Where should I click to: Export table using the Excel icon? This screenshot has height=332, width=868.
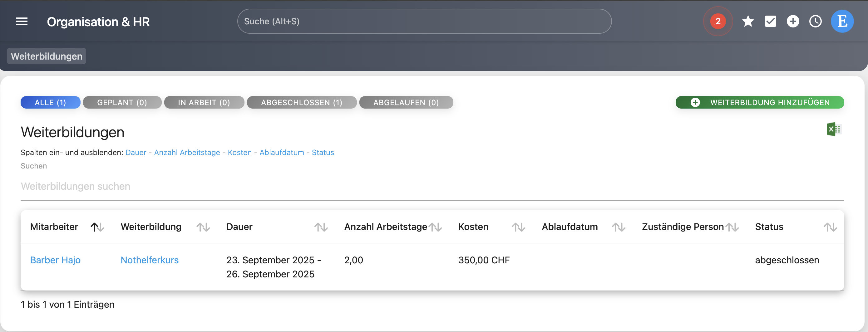click(x=834, y=129)
